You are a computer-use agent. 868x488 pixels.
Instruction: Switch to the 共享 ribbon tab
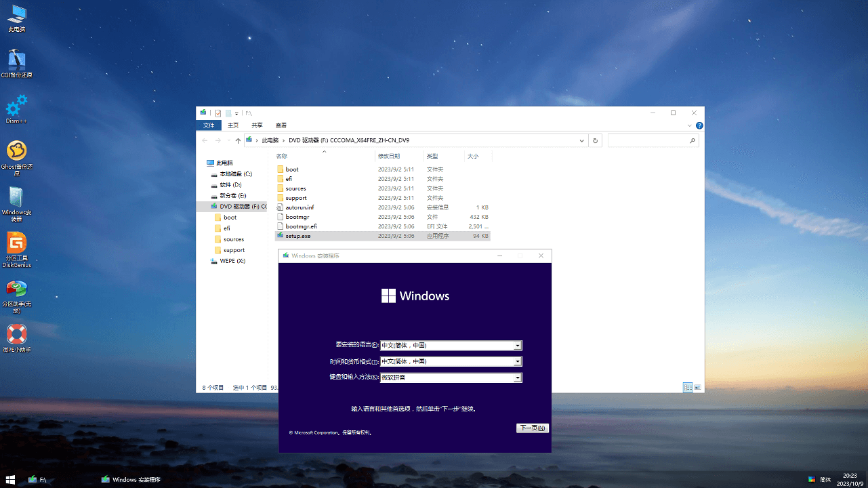(x=257, y=125)
